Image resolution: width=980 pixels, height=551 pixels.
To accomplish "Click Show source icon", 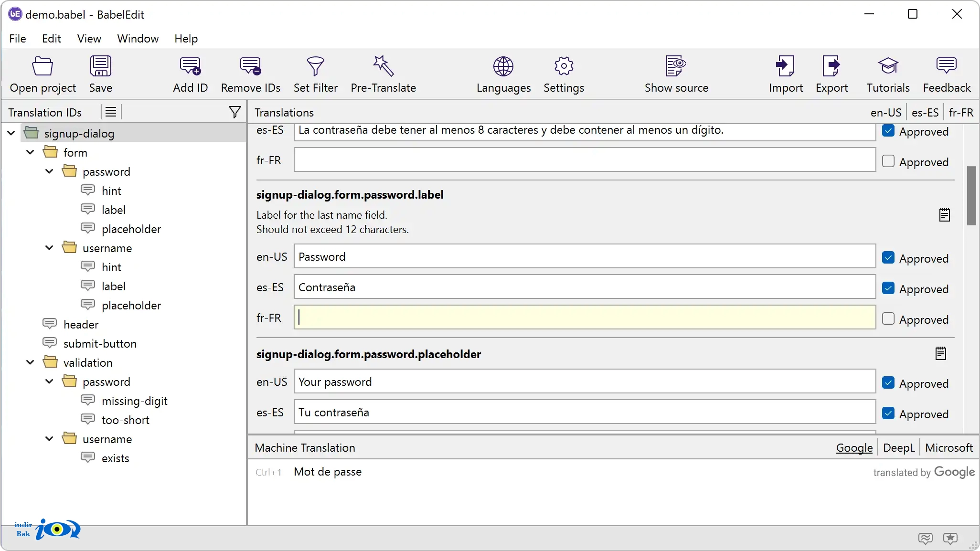I will click(676, 66).
